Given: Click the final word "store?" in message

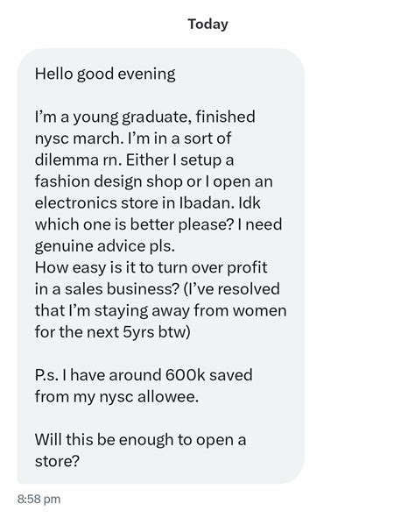Looking at the screenshot, I should coord(57,461).
